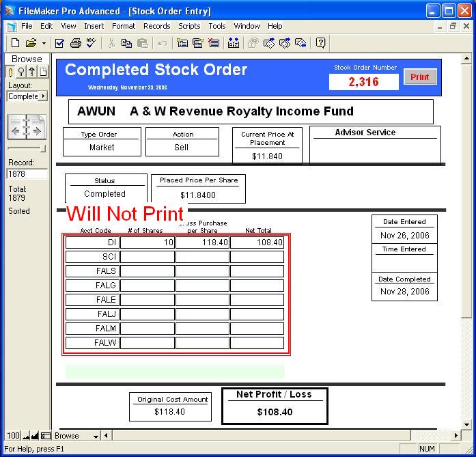Click the shares cell showing 10
The height and width of the screenshot is (457, 476).
148,243
